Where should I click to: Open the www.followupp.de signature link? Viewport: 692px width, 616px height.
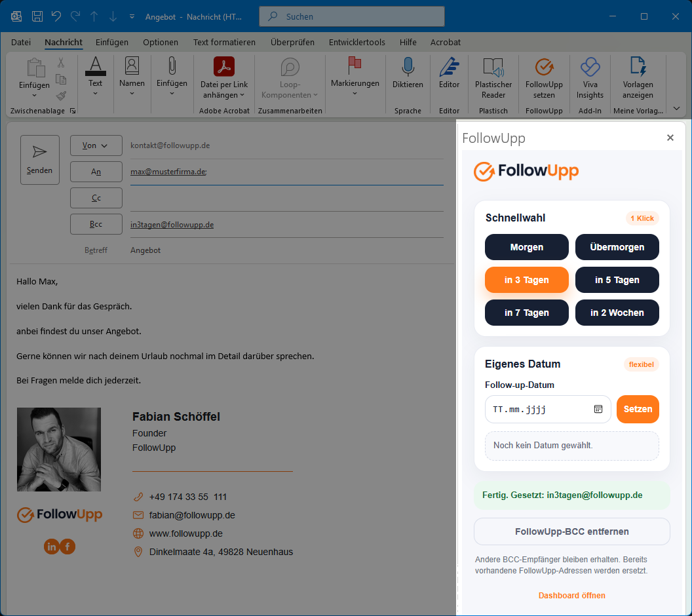pyautogui.click(x=186, y=534)
